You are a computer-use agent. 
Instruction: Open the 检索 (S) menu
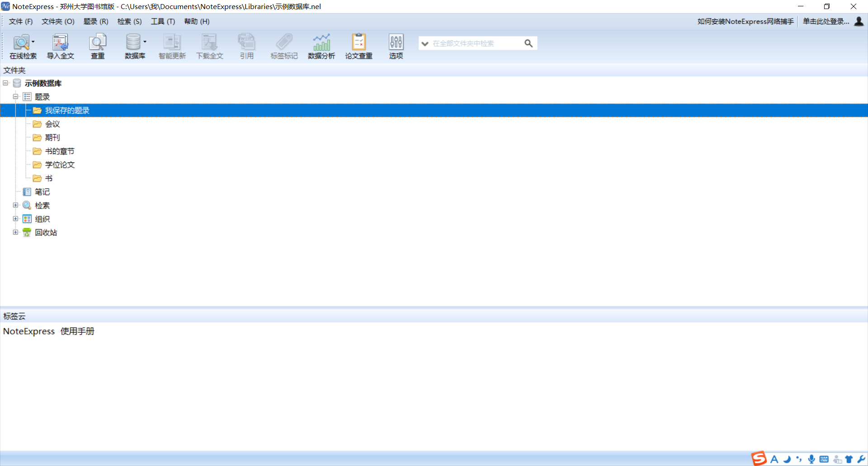[130, 21]
